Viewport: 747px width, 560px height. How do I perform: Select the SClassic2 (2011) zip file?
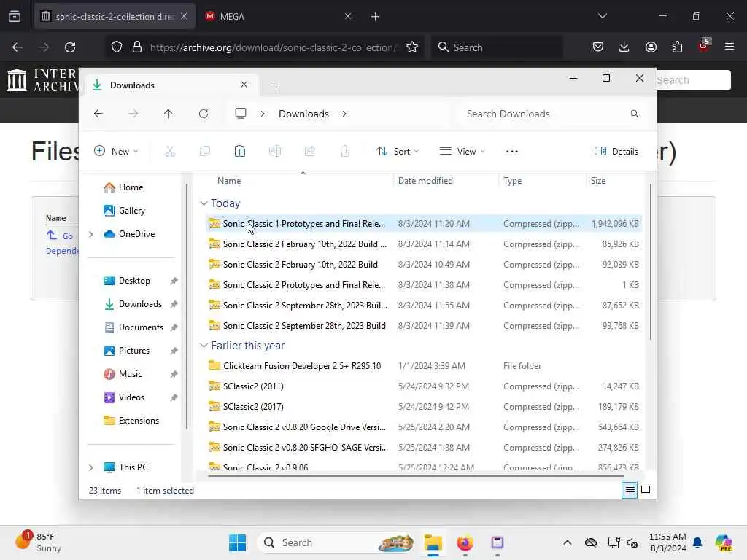pyautogui.click(x=424, y=386)
